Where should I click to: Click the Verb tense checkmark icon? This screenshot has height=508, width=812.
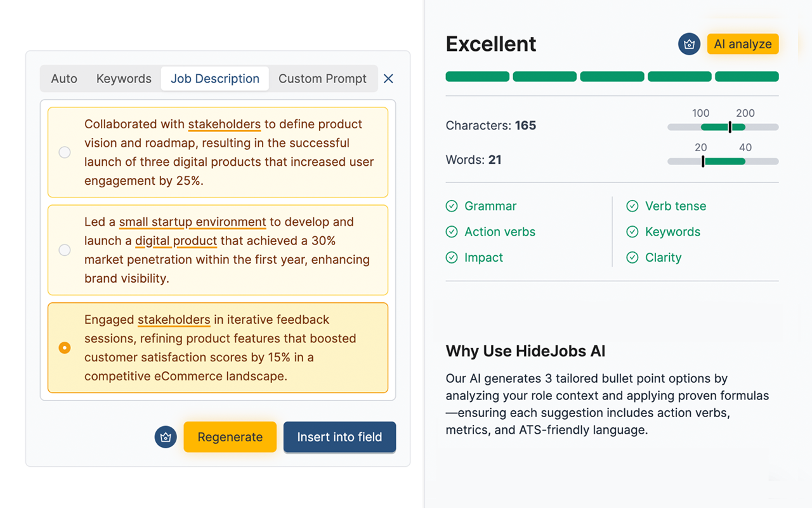point(632,206)
